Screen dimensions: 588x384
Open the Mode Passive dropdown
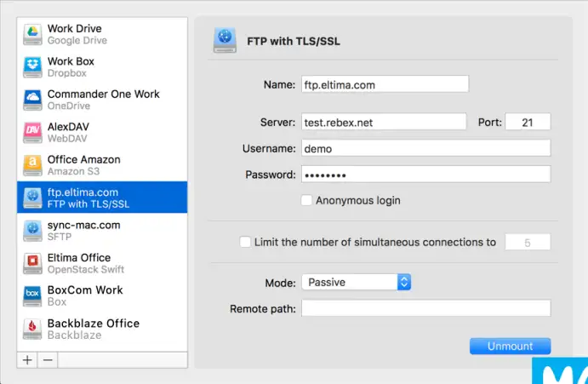(x=357, y=282)
